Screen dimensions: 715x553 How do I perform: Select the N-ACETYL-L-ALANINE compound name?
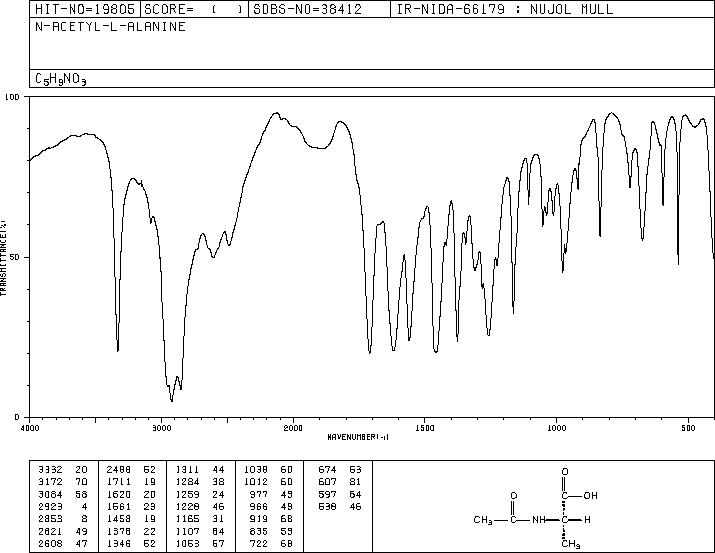coord(110,27)
